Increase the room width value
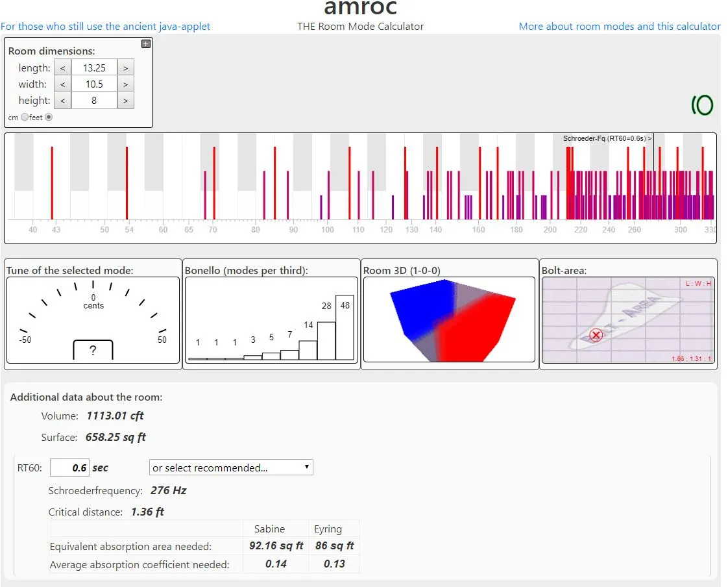Viewport: 728px width, 587px height. point(125,84)
